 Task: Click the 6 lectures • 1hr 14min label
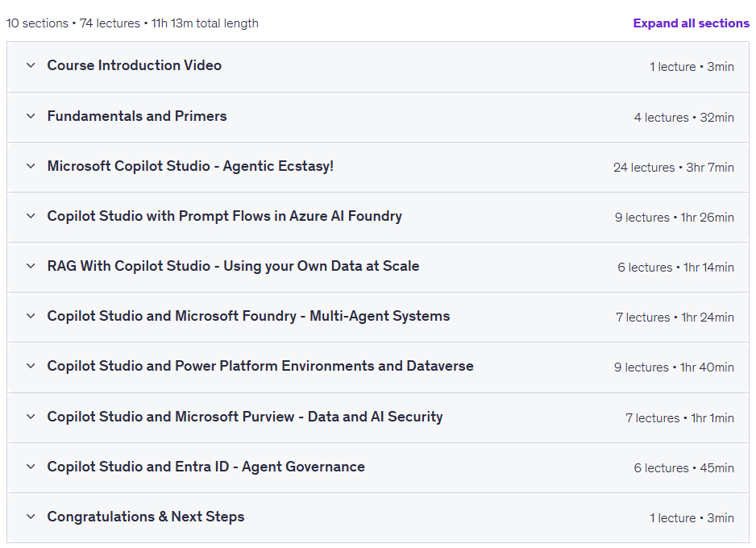676,268
